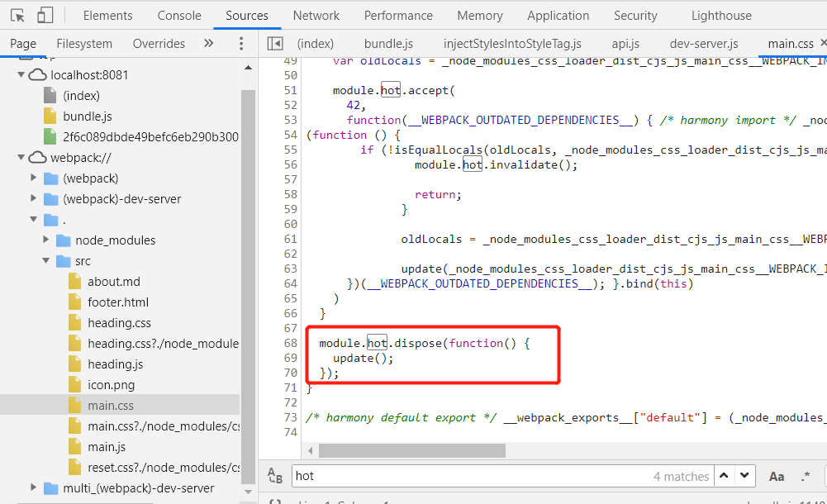
Task: Toggle the device toolbar icon
Action: tap(45, 16)
